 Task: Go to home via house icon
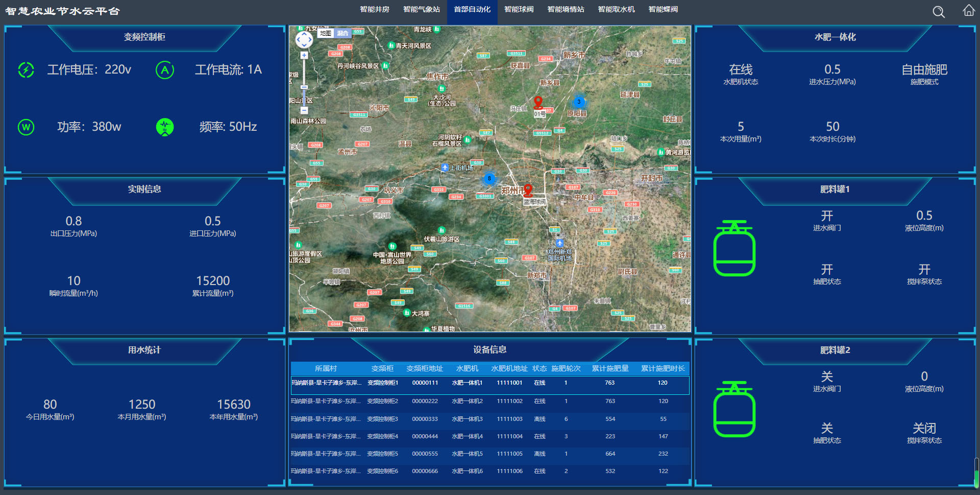[x=968, y=11]
